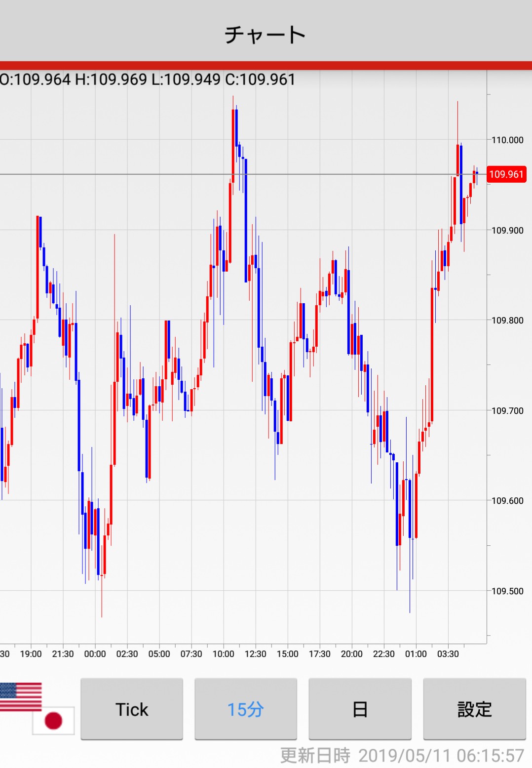
Task: Tap the red bar under the header
Action: [x=266, y=65]
